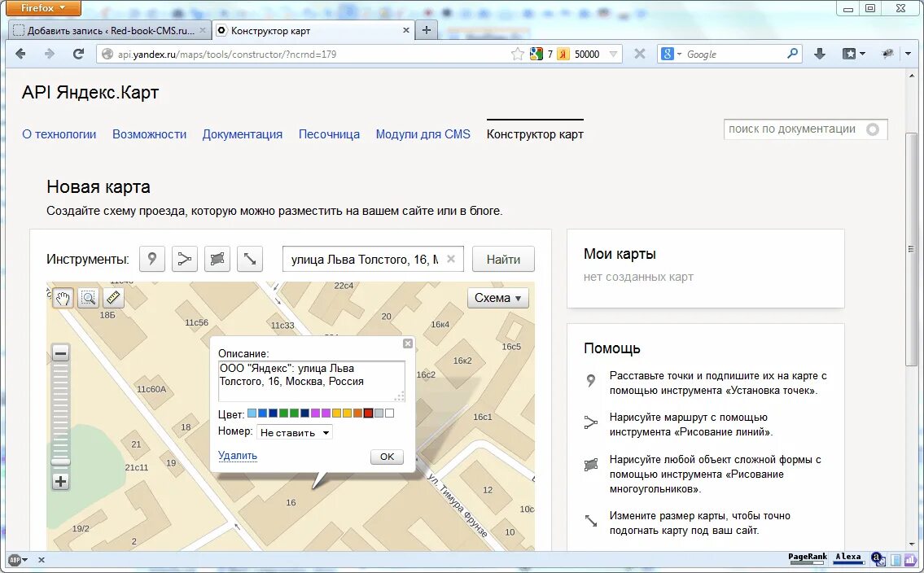Open the downloads arrow button
Viewport: 924px width, 573px height.
[x=819, y=55]
